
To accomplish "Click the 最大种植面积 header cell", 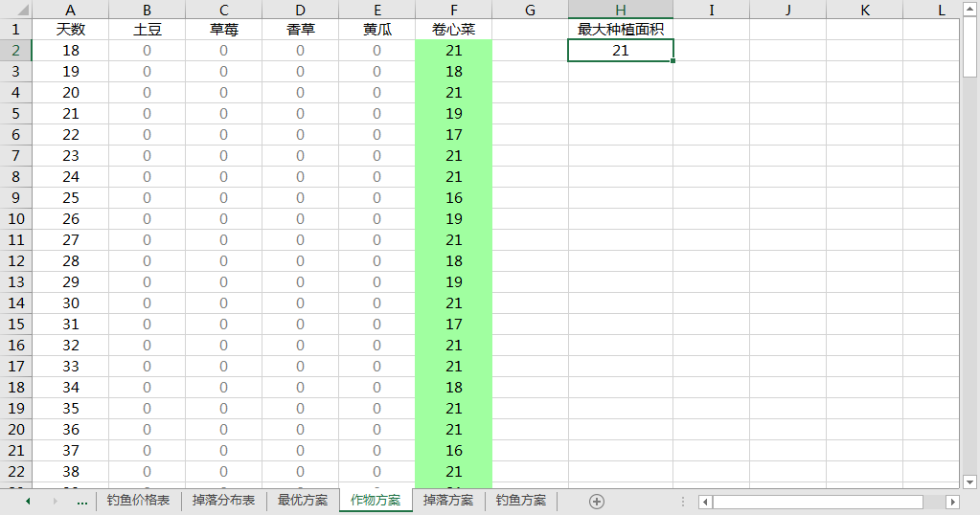I will pos(621,30).
